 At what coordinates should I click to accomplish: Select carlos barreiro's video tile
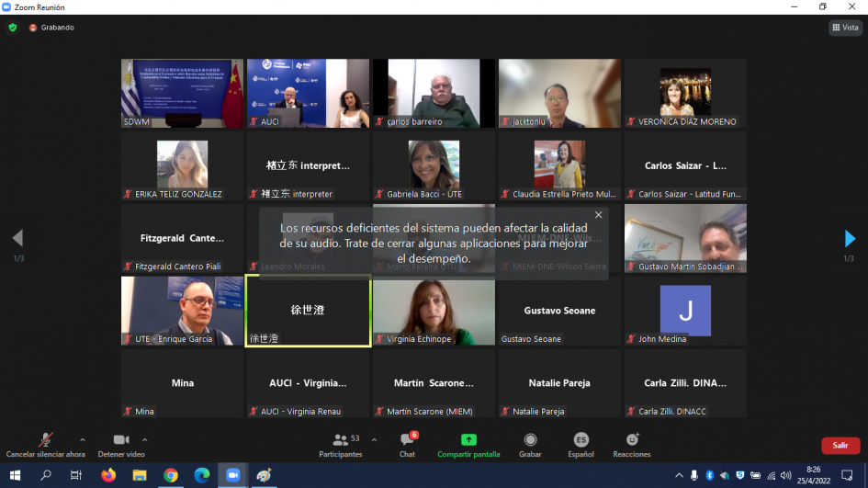434,93
